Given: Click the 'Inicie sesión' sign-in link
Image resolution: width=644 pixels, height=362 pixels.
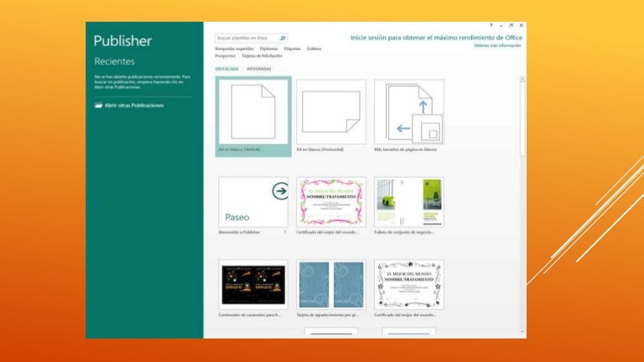Looking at the screenshot, I should point(436,38).
